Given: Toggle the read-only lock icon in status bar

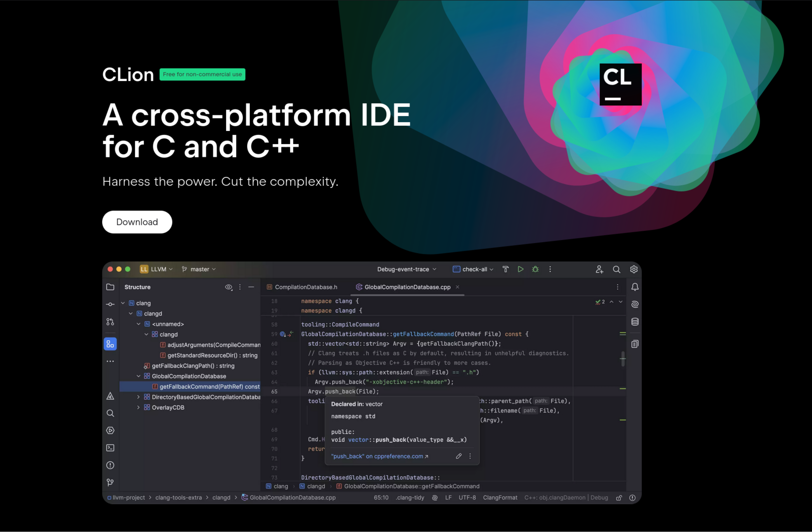Looking at the screenshot, I should tap(619, 498).
